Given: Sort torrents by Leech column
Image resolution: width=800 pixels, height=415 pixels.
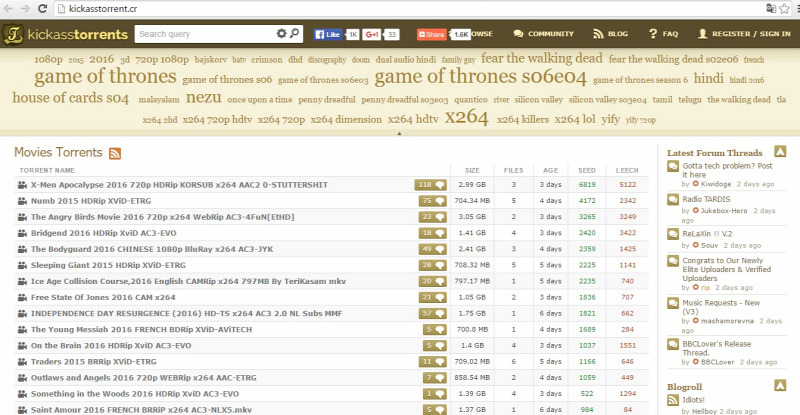Looking at the screenshot, I should [627, 170].
